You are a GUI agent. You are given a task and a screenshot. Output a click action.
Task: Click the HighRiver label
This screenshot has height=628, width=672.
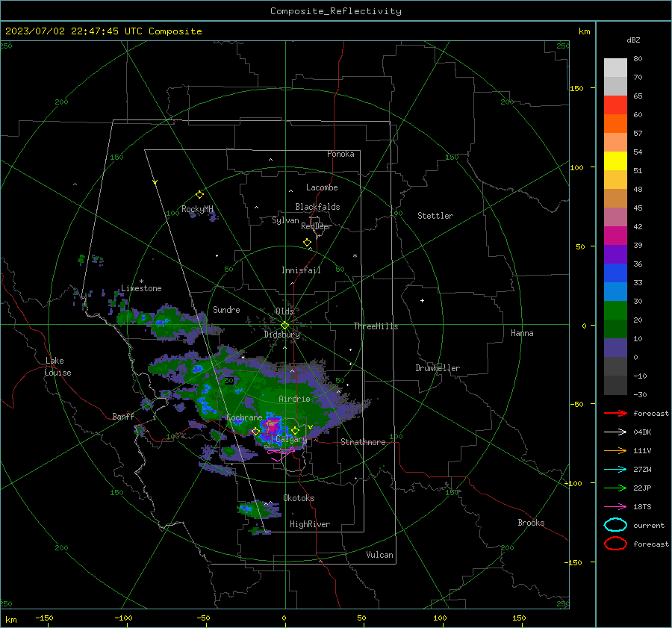point(310,524)
